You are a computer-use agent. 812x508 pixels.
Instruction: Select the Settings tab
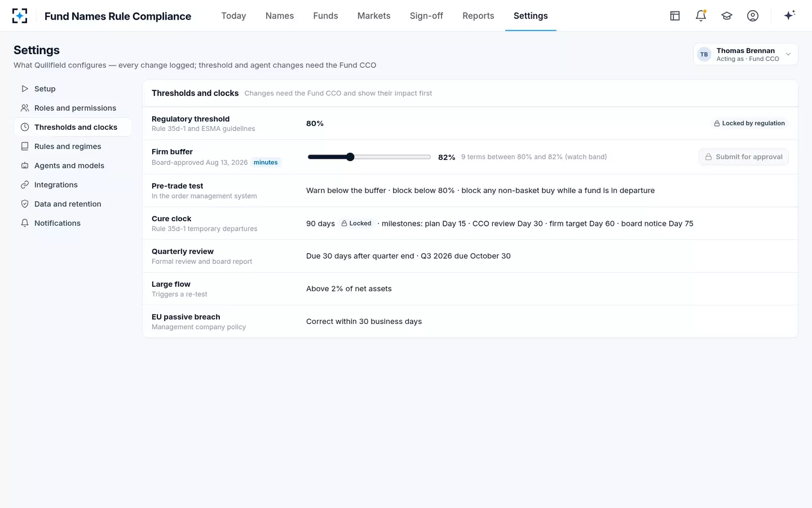click(x=531, y=16)
